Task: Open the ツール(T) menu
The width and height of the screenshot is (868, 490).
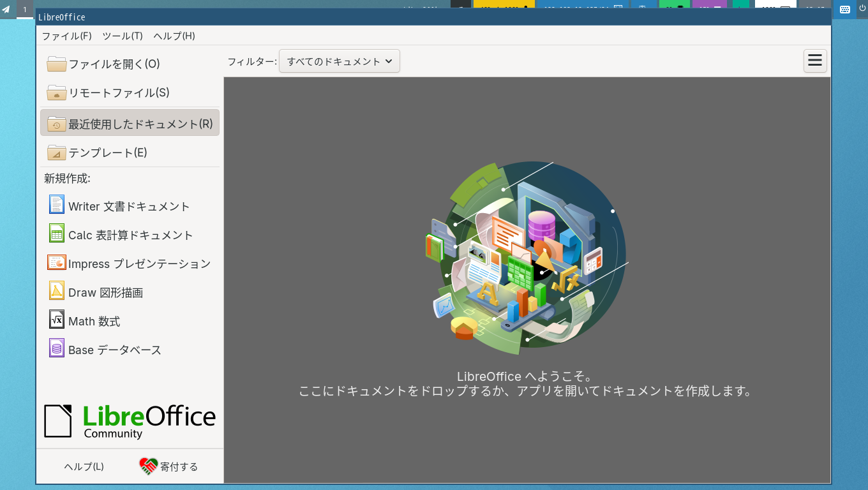Action: [123, 36]
